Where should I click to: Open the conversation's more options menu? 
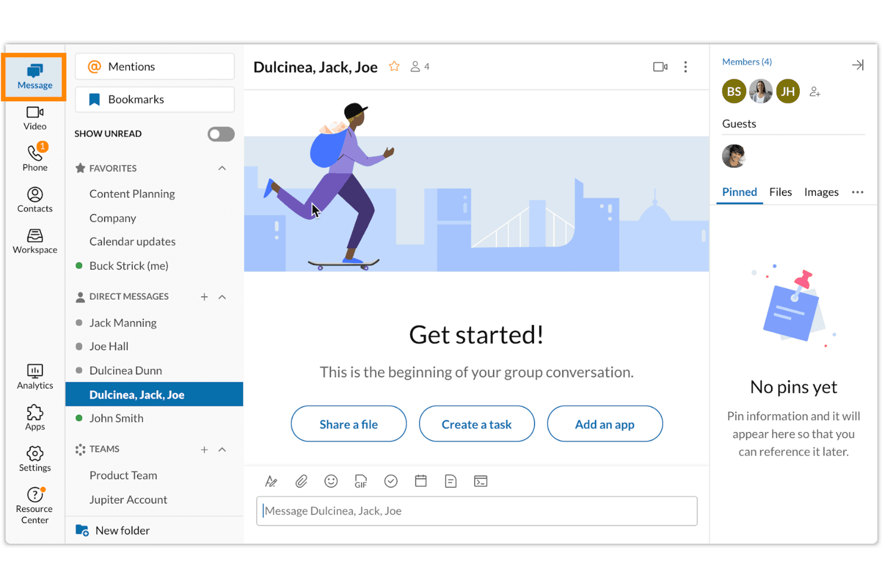point(685,67)
